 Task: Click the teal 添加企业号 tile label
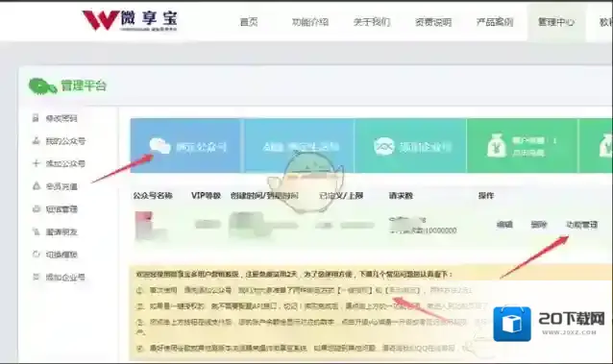pos(426,147)
